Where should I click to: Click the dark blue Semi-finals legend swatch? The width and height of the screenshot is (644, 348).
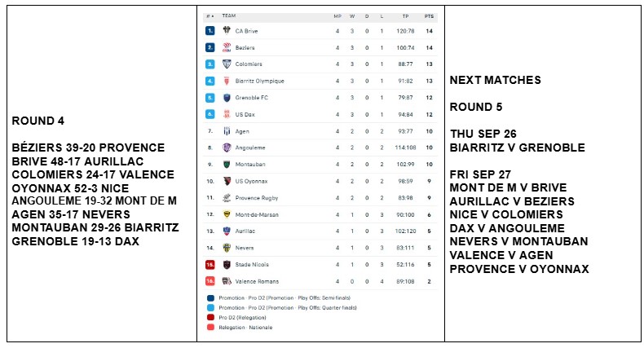(x=210, y=297)
